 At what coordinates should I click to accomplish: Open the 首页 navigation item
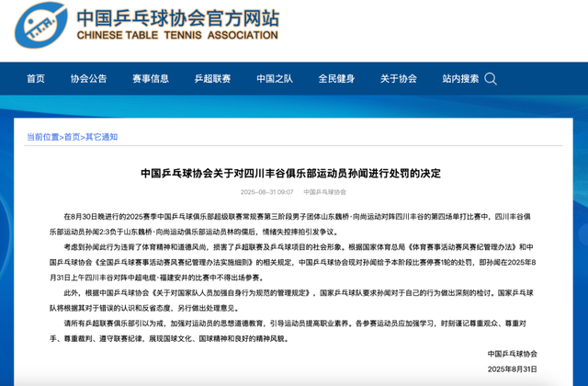[x=36, y=79]
